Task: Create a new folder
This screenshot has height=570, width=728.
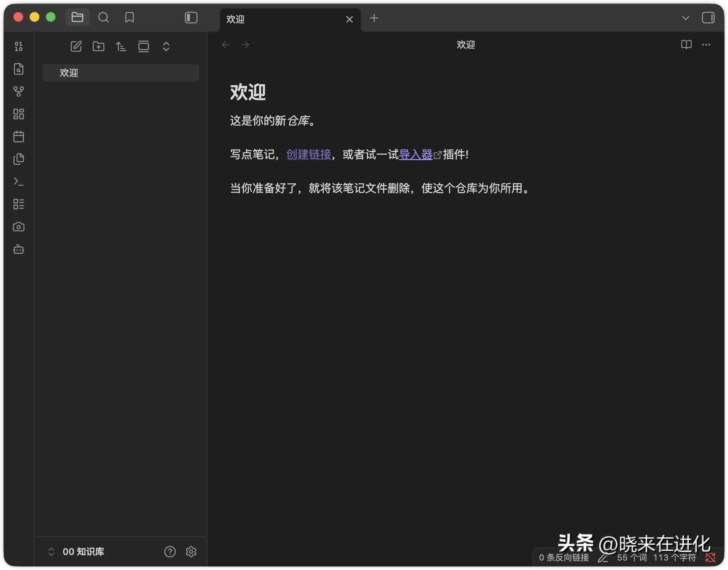Action: tap(99, 46)
